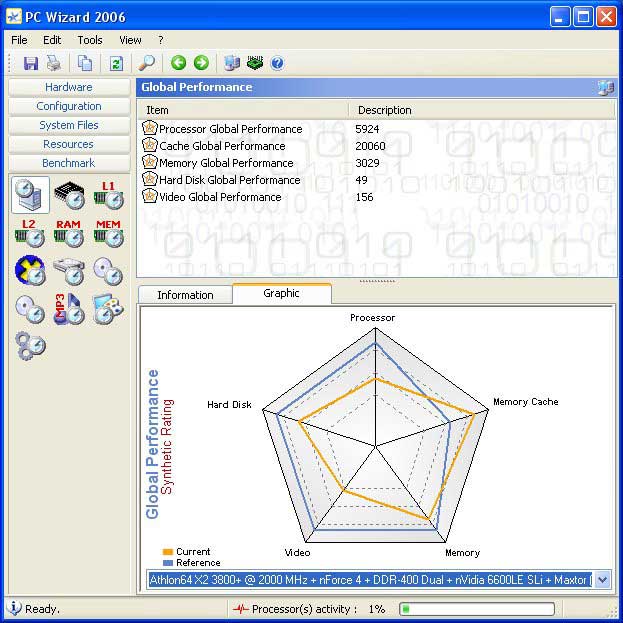Click the PC Wizard 2006 title icon
This screenshot has height=623, width=623.
tap(14, 17)
